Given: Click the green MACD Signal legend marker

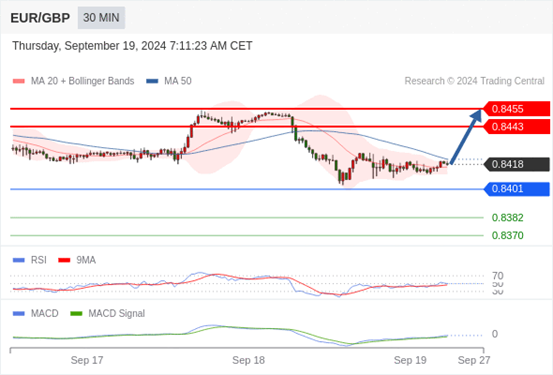Looking at the screenshot, I should (x=76, y=314).
